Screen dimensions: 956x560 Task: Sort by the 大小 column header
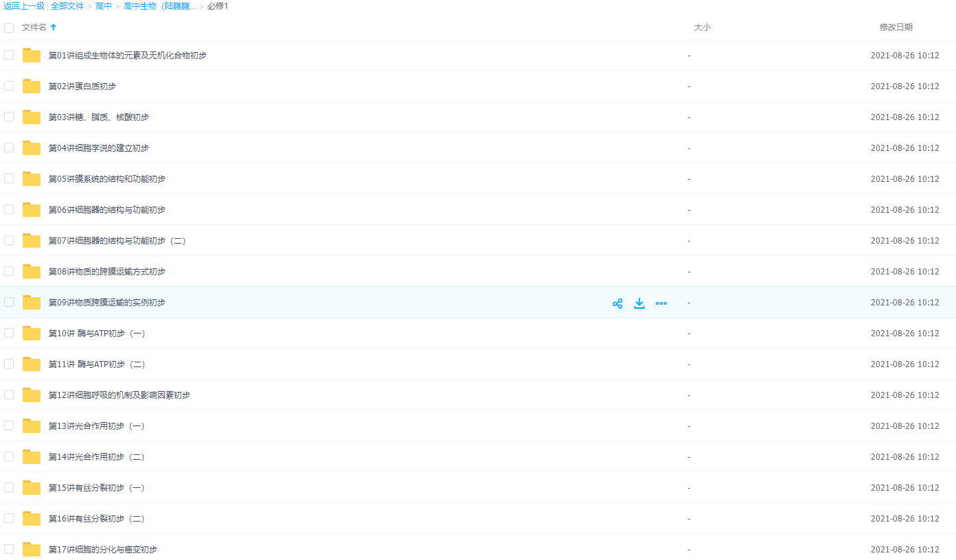(702, 27)
